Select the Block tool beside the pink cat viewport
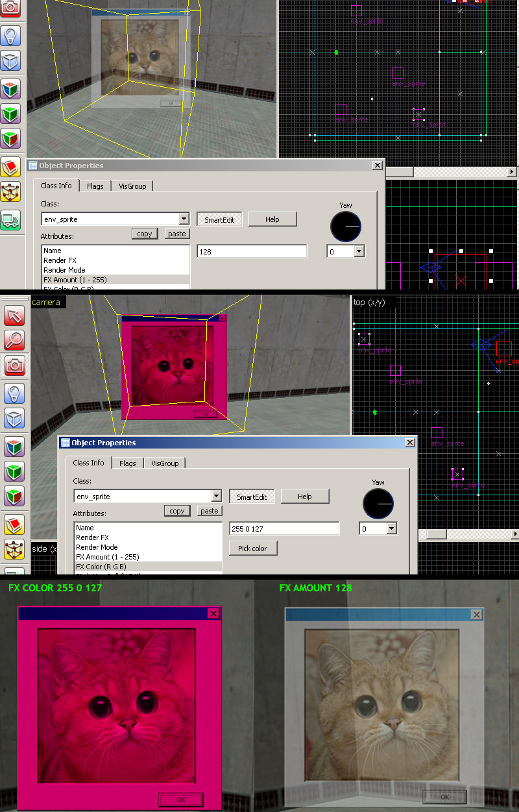The image size is (519, 812). tap(14, 418)
